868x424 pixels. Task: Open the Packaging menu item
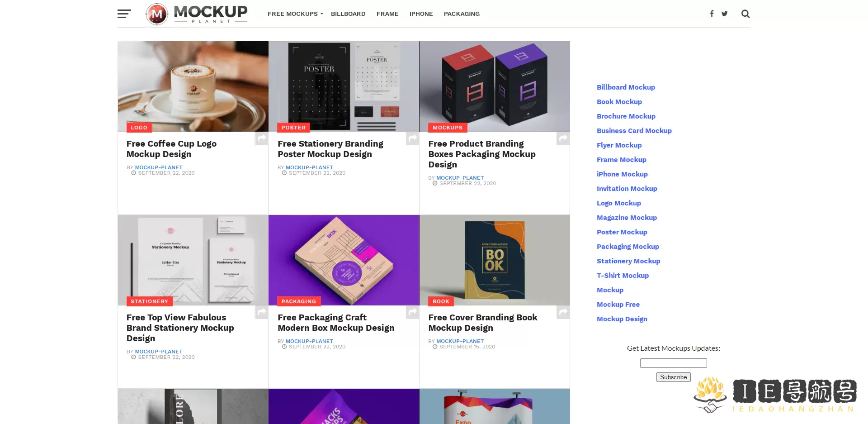coord(462,14)
